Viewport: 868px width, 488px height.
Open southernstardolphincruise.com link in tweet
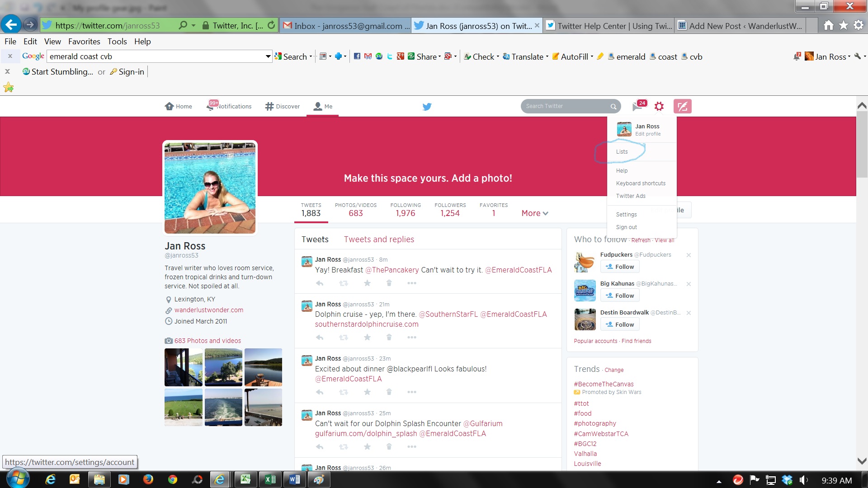point(367,324)
